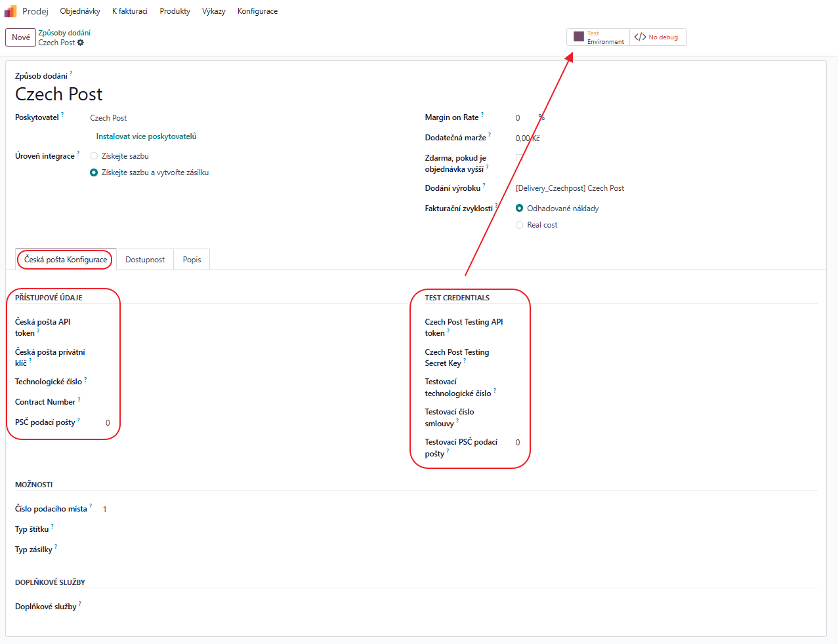Open Výkazy menu
This screenshot has height=644, width=838.
(x=214, y=11)
